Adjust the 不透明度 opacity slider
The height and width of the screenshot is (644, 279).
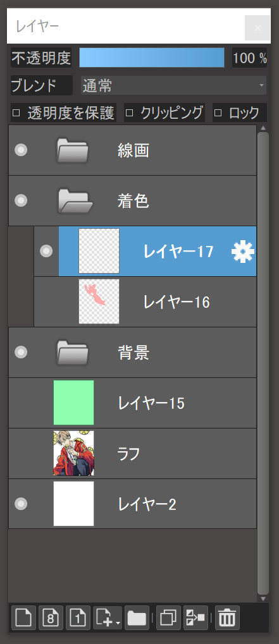(x=152, y=58)
